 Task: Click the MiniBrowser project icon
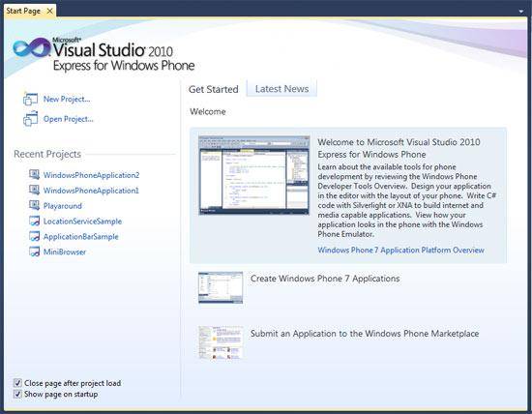[34, 251]
